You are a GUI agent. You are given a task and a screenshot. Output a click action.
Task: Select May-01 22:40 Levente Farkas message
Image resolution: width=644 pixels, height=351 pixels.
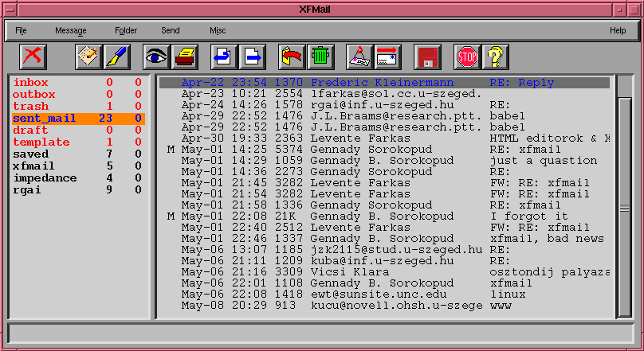[x=384, y=228]
